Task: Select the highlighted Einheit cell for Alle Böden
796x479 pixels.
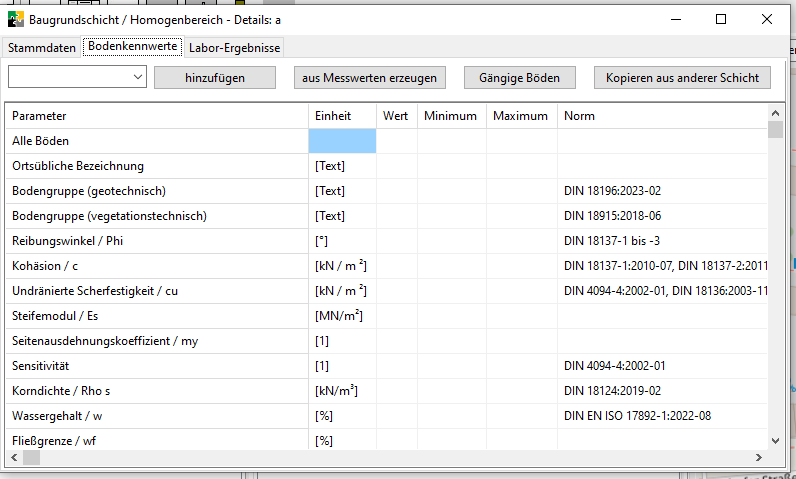Action: click(342, 141)
